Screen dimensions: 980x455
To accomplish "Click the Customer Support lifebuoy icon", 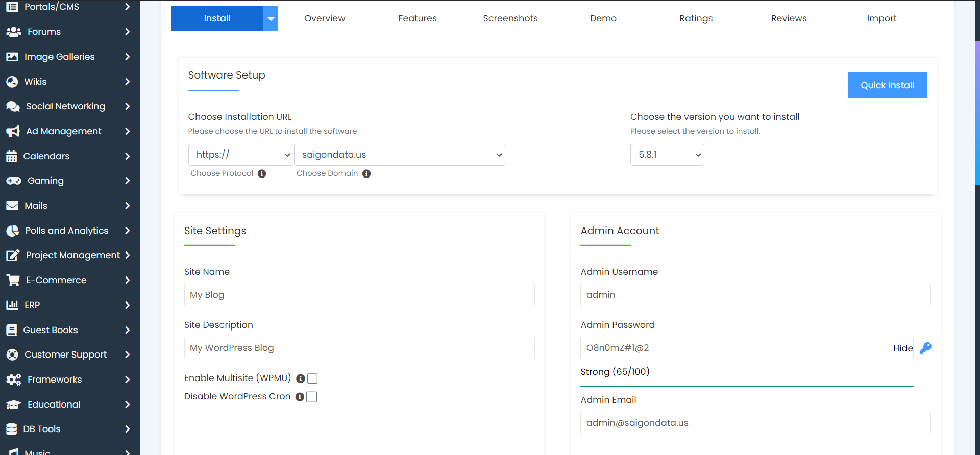I will click(x=12, y=355).
